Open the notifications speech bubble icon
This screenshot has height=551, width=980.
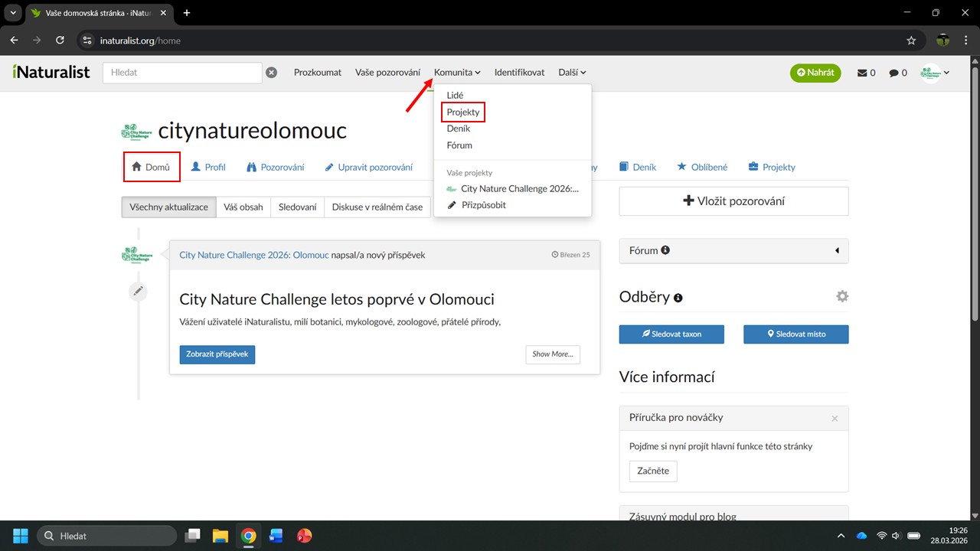click(893, 73)
